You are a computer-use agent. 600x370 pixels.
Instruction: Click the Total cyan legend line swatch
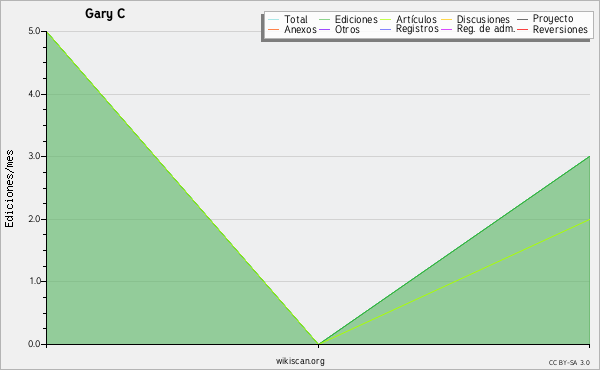click(273, 19)
